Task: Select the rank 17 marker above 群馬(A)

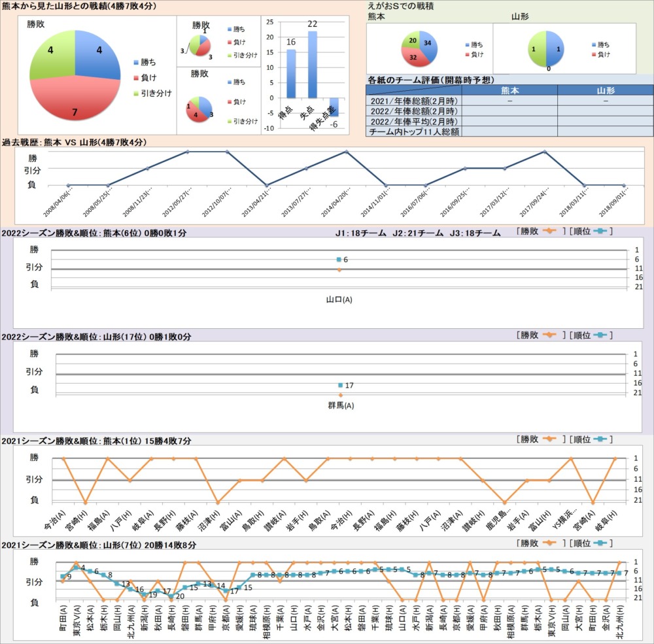Action: [x=340, y=385]
